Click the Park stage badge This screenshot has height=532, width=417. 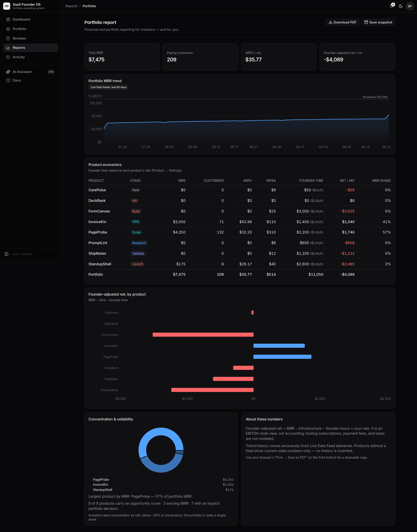pyautogui.click(x=135, y=190)
